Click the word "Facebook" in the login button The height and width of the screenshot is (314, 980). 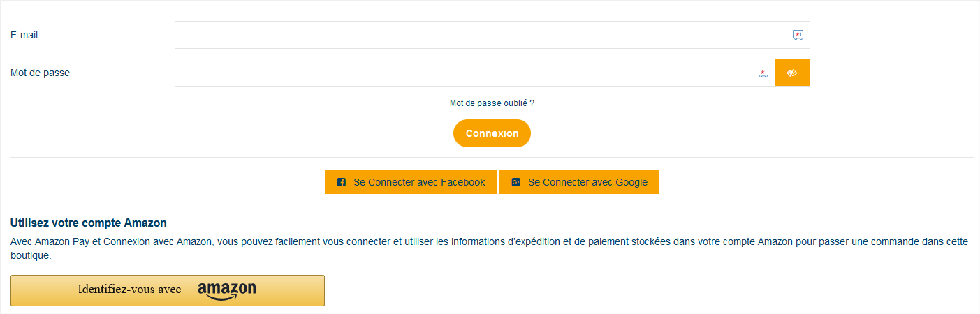pyautogui.click(x=463, y=182)
